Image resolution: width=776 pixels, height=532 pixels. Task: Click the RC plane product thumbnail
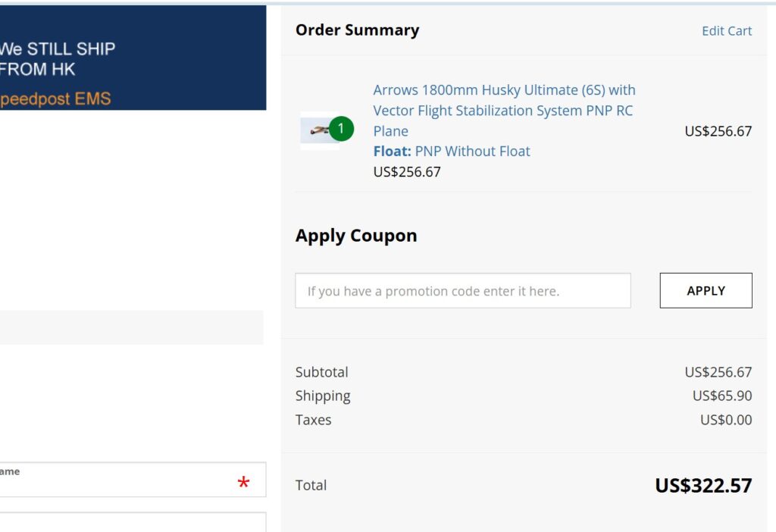coord(318,130)
